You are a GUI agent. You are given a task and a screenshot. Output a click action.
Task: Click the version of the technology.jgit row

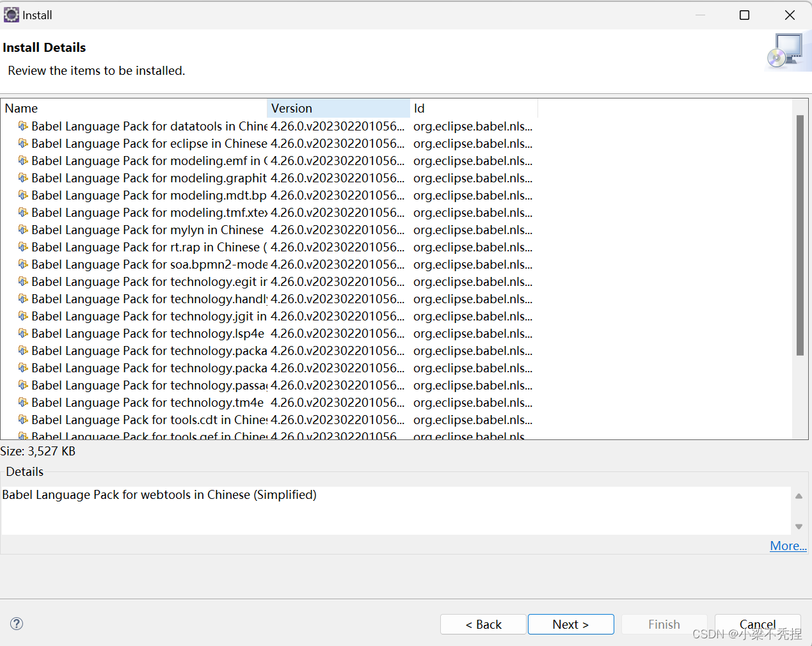[338, 316]
